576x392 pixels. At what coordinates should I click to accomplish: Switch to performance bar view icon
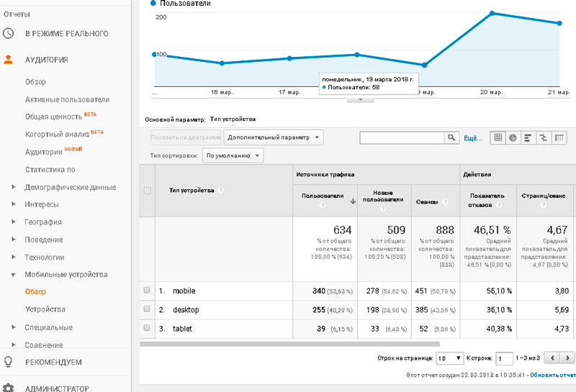(528, 137)
